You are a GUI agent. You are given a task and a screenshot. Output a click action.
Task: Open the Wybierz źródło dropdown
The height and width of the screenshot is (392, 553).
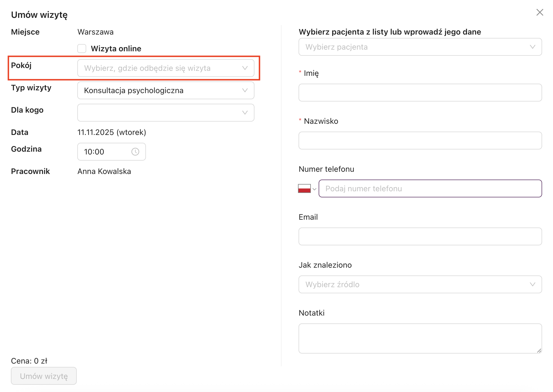416,284
